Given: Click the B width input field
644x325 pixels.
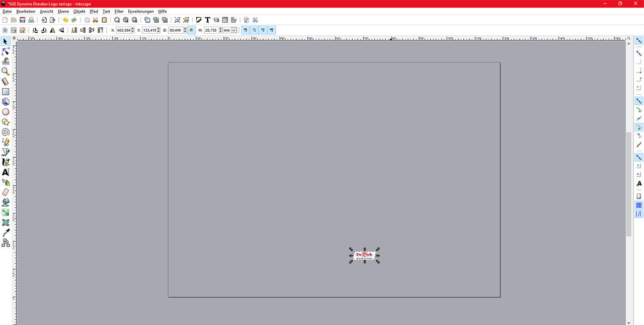Looking at the screenshot, I should point(175,30).
